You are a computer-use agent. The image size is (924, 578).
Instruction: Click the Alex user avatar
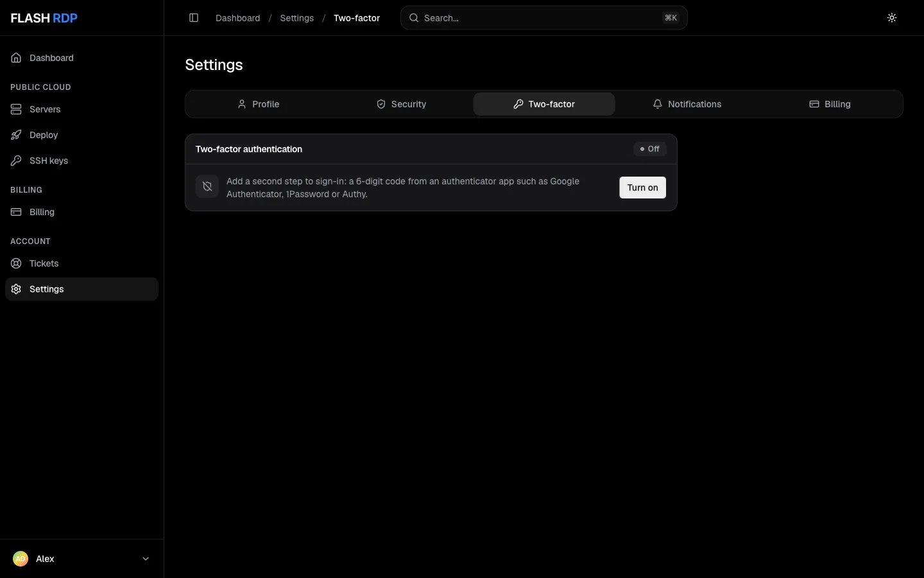point(21,559)
